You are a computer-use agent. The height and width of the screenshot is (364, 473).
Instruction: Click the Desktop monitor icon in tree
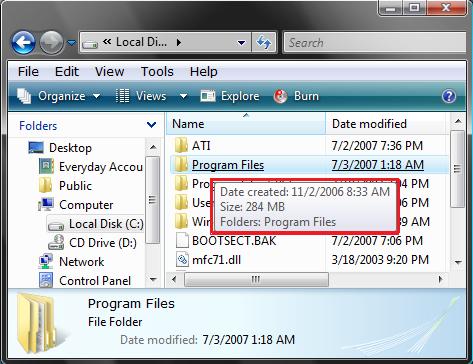(36, 147)
